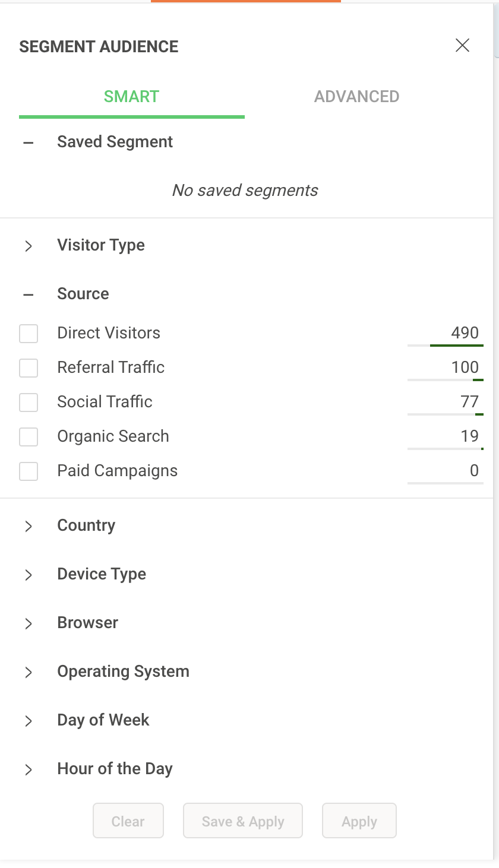This screenshot has width=499, height=868.
Task: Collapse the Source section
Action: pos(29,294)
